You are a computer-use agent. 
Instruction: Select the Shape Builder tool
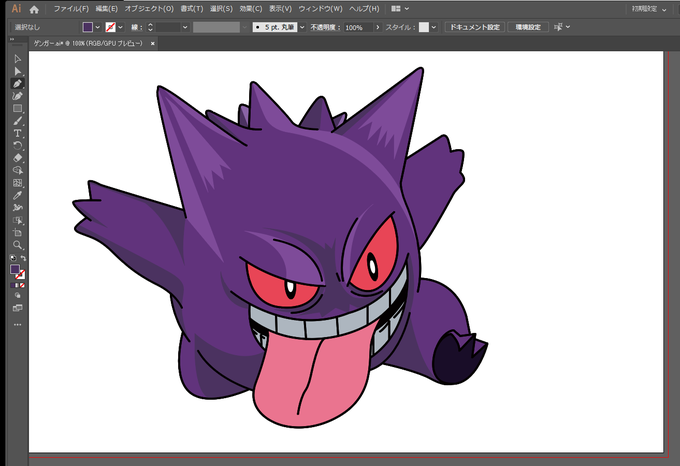click(17, 170)
